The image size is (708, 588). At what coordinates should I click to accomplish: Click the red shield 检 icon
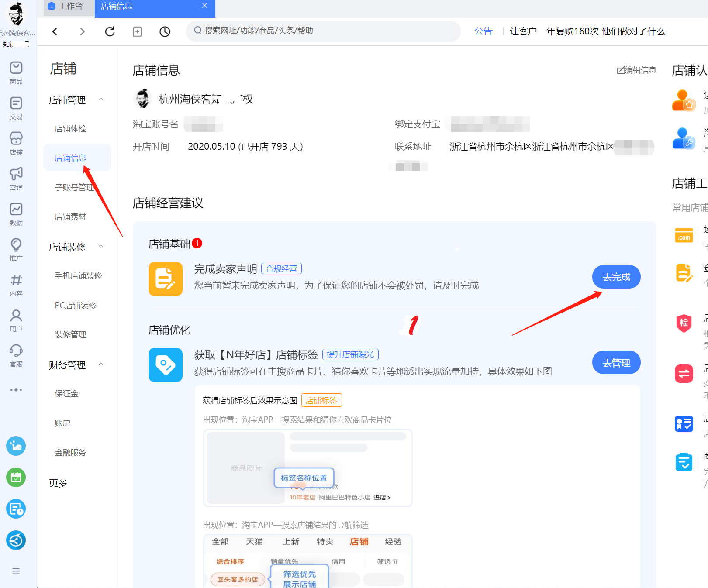tap(684, 323)
